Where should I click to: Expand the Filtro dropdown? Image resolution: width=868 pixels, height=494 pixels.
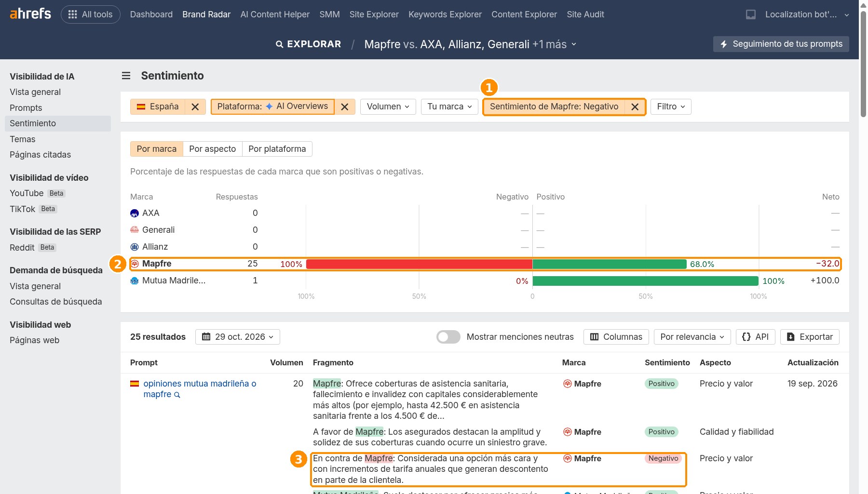click(671, 107)
